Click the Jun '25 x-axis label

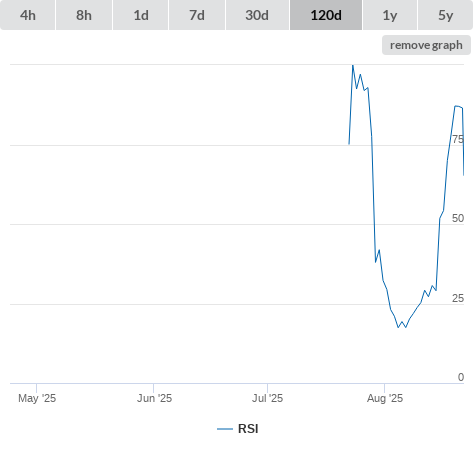pos(154,398)
